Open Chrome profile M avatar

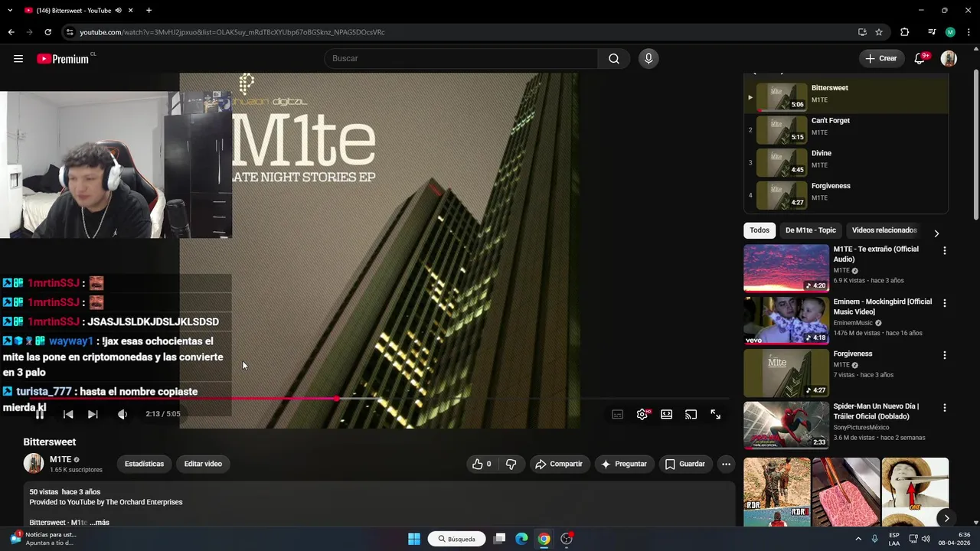coord(950,32)
